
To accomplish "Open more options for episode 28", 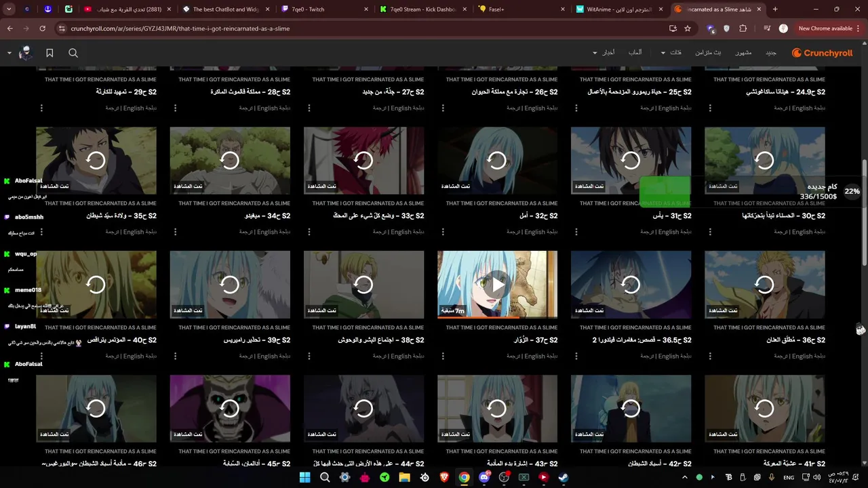I will [x=175, y=108].
